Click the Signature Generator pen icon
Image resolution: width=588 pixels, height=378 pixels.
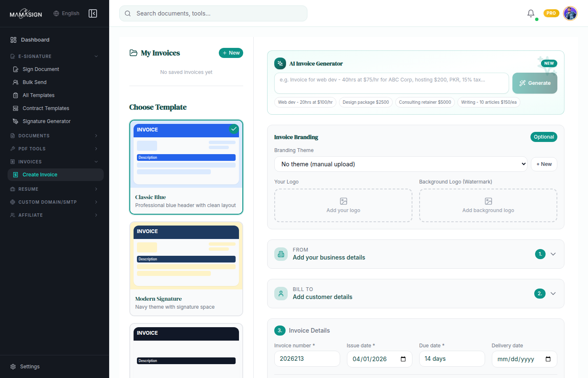16,121
